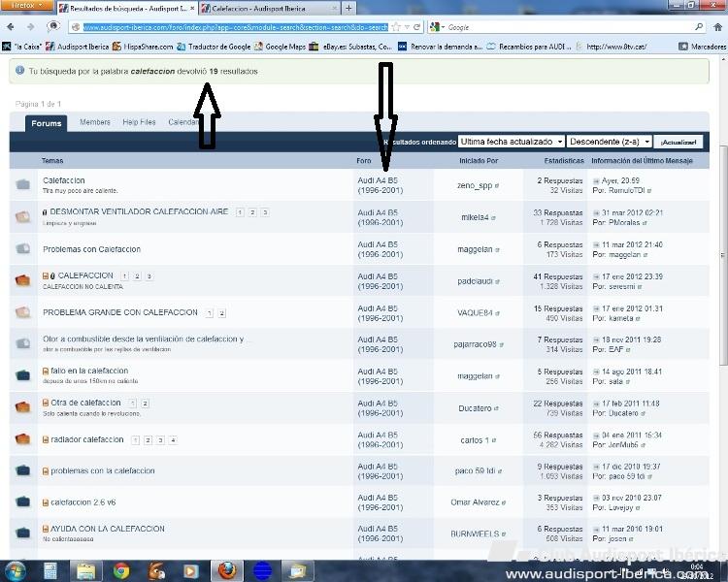Click the Firefox back arrow button
This screenshot has width=728, height=582.
[11, 27]
